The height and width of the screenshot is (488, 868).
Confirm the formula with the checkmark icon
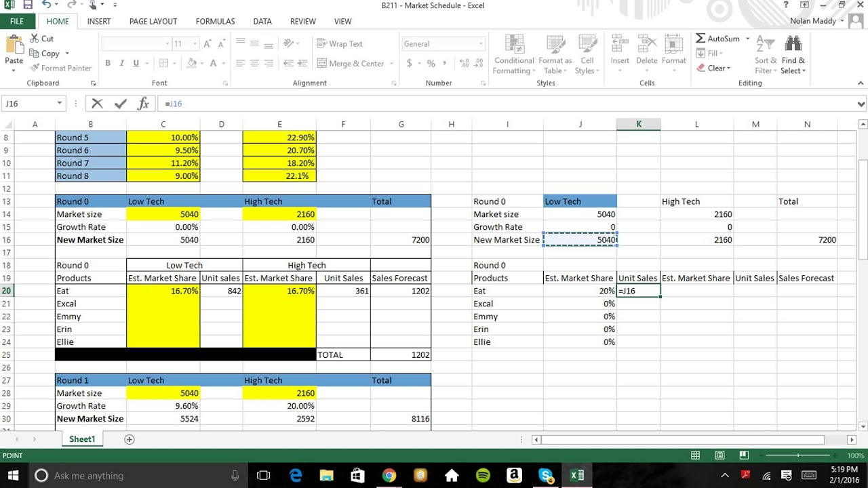click(121, 104)
